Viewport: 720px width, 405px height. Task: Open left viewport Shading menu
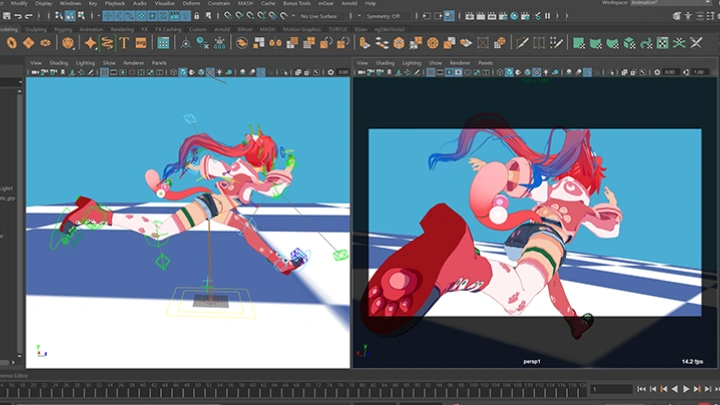[58, 63]
